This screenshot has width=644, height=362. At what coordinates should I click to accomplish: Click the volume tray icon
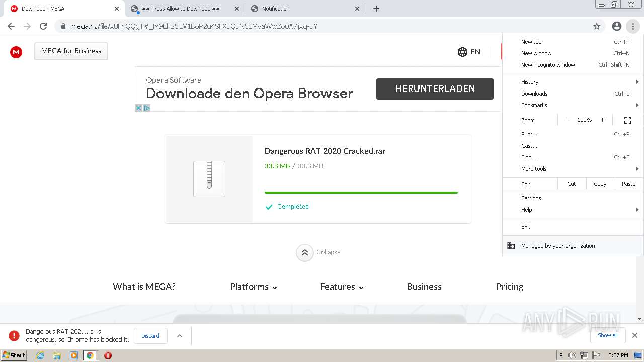coord(572,355)
